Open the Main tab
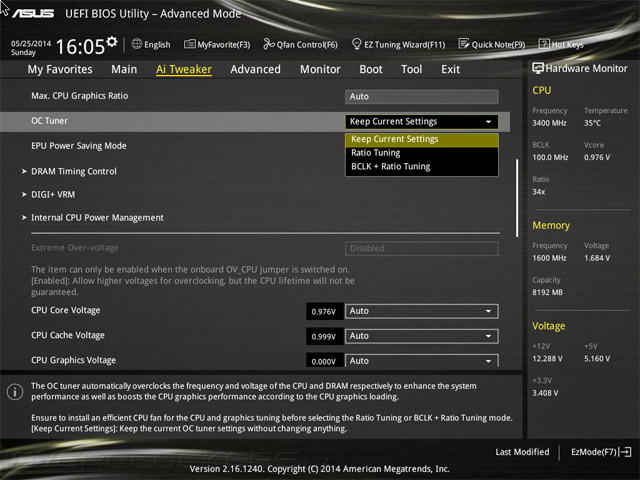 pyautogui.click(x=124, y=69)
